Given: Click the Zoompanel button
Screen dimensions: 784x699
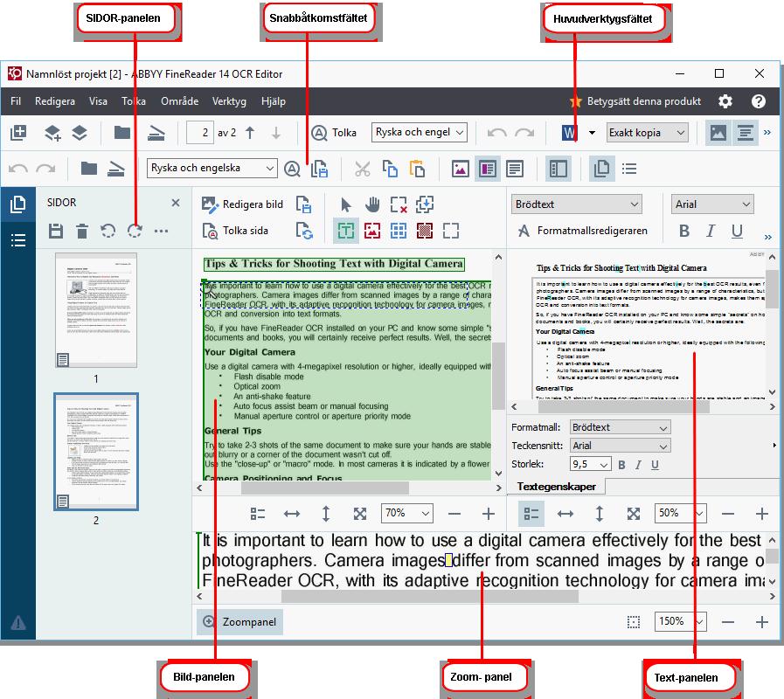Looking at the screenshot, I should [239, 622].
